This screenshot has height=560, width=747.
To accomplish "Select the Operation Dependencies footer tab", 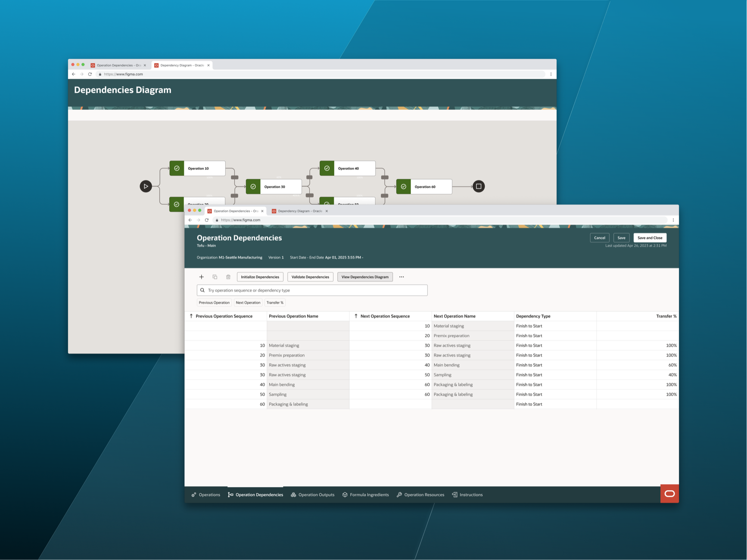I will (255, 495).
